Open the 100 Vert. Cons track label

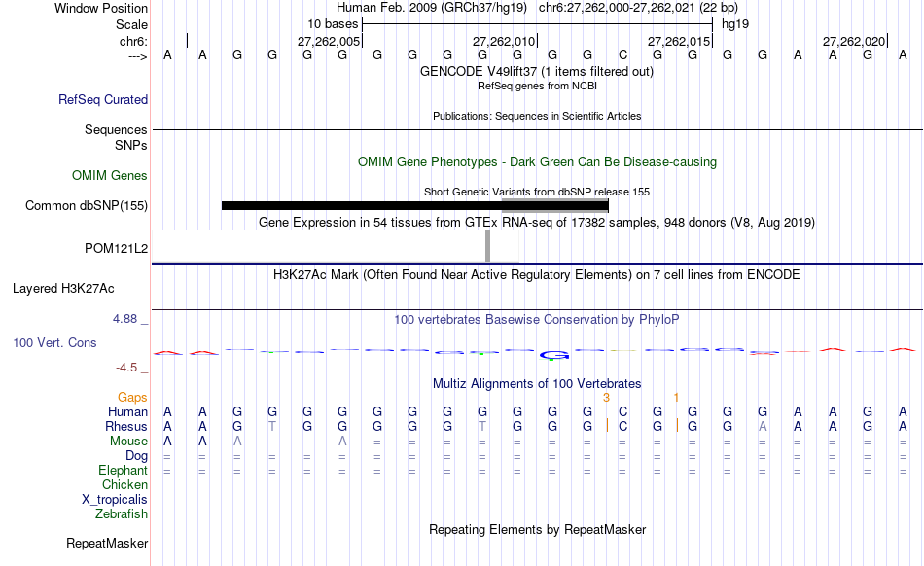click(54, 342)
